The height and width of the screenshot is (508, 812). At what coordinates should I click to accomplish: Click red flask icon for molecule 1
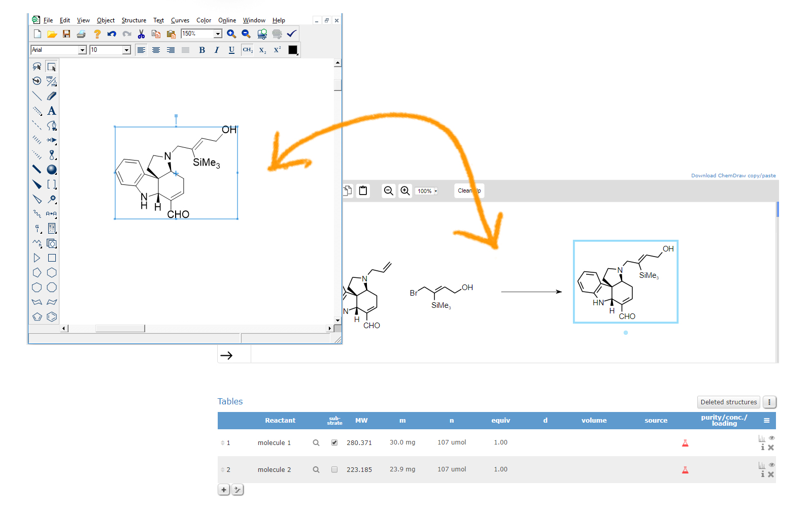[x=685, y=443]
